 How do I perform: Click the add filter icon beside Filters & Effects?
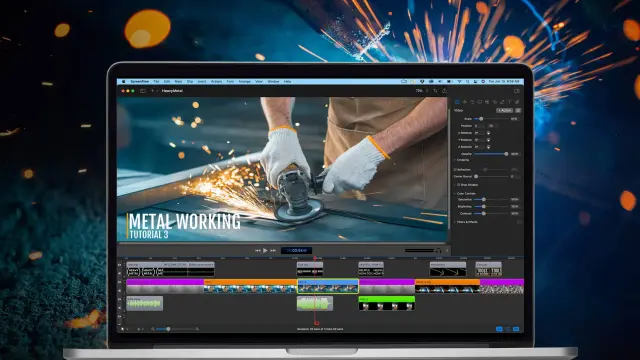coord(519,222)
